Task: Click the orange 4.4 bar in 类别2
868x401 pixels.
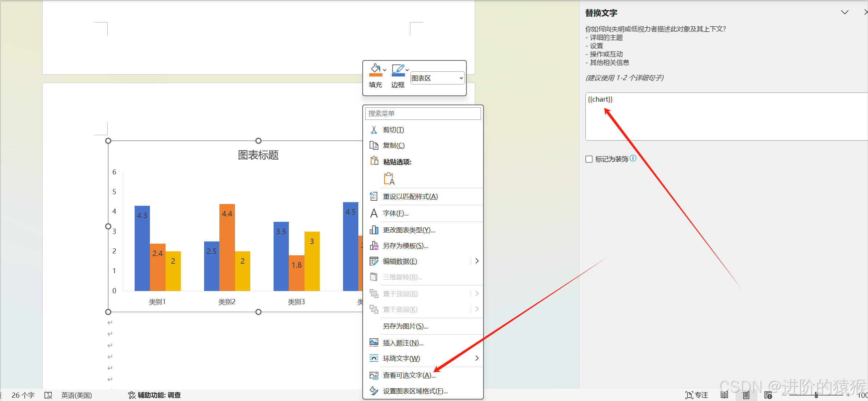Action: [x=227, y=247]
